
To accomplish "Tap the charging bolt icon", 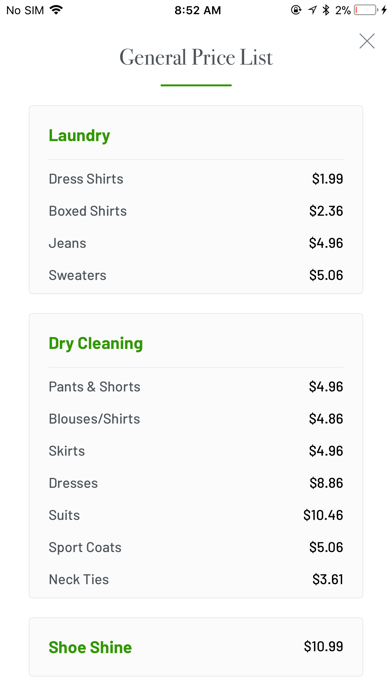I will coord(384,10).
